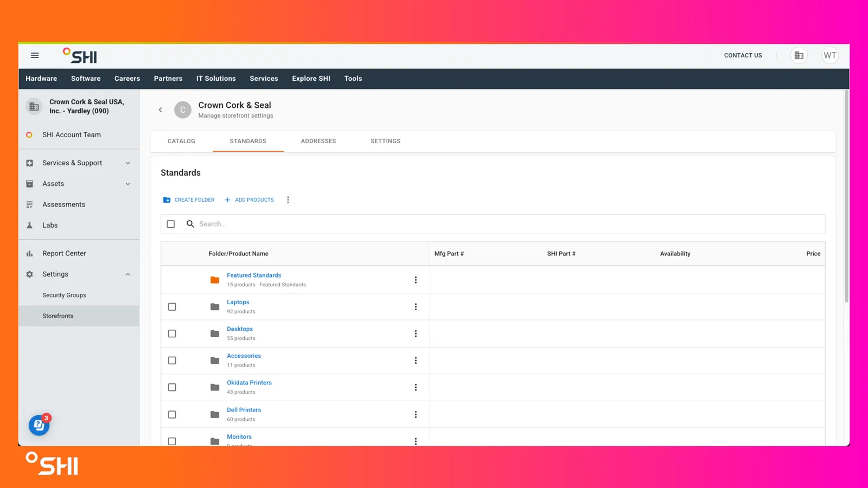Viewport: 868px width, 488px height.
Task: Open the organization building icon in header
Action: [x=799, y=55]
